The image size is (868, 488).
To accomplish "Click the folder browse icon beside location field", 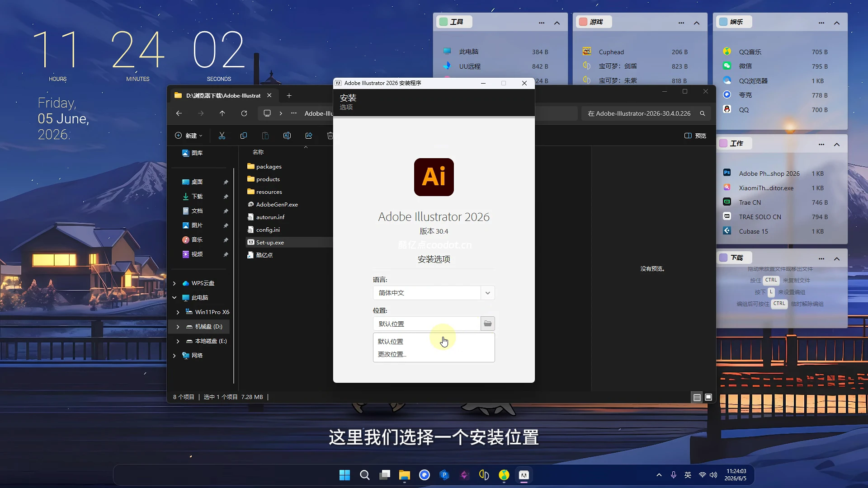I will point(487,324).
